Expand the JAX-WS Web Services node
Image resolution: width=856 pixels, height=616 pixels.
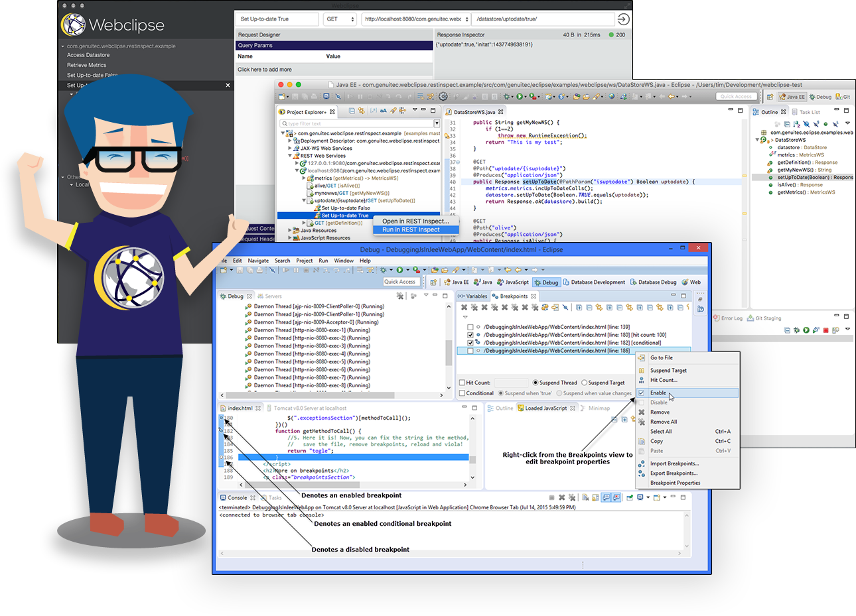click(x=290, y=149)
